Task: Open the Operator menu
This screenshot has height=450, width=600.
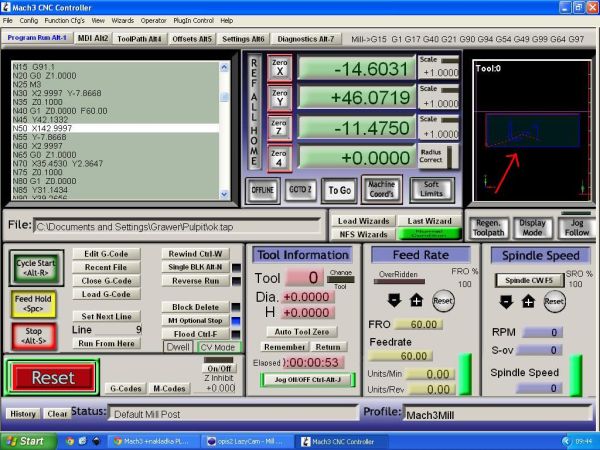Action: tap(153, 21)
